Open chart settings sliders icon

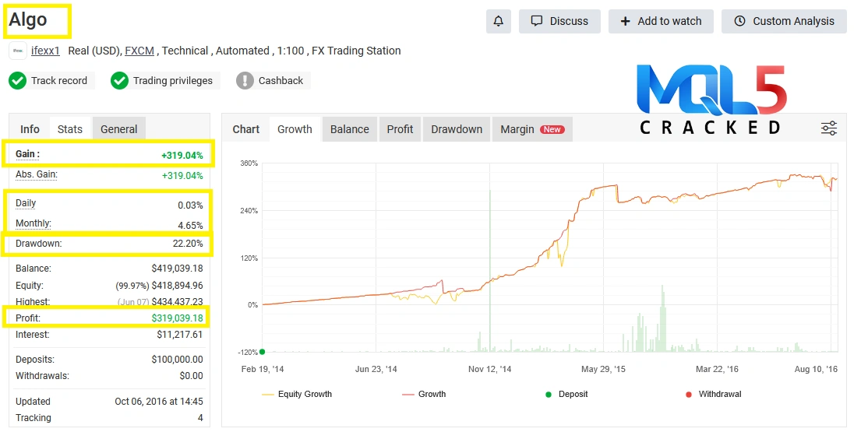pyautogui.click(x=829, y=128)
